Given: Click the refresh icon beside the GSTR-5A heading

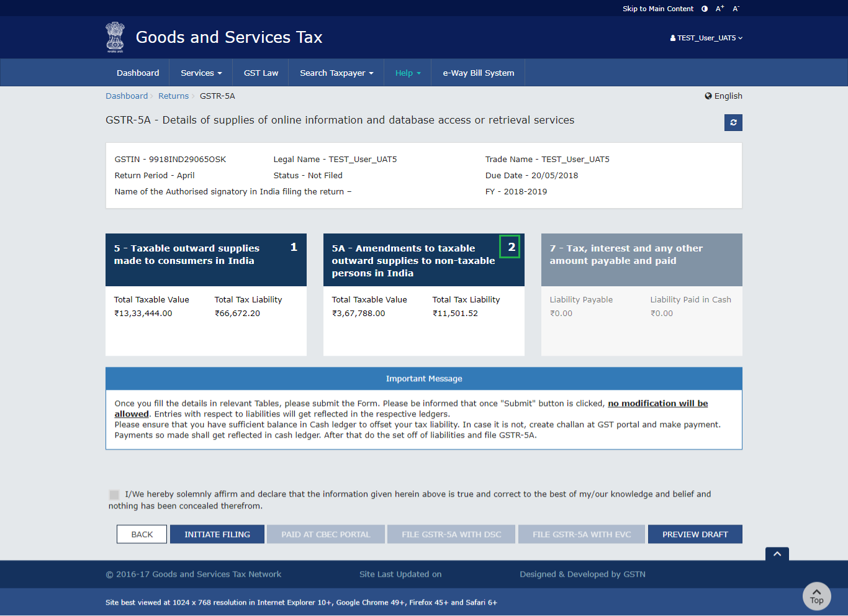Looking at the screenshot, I should 733,122.
